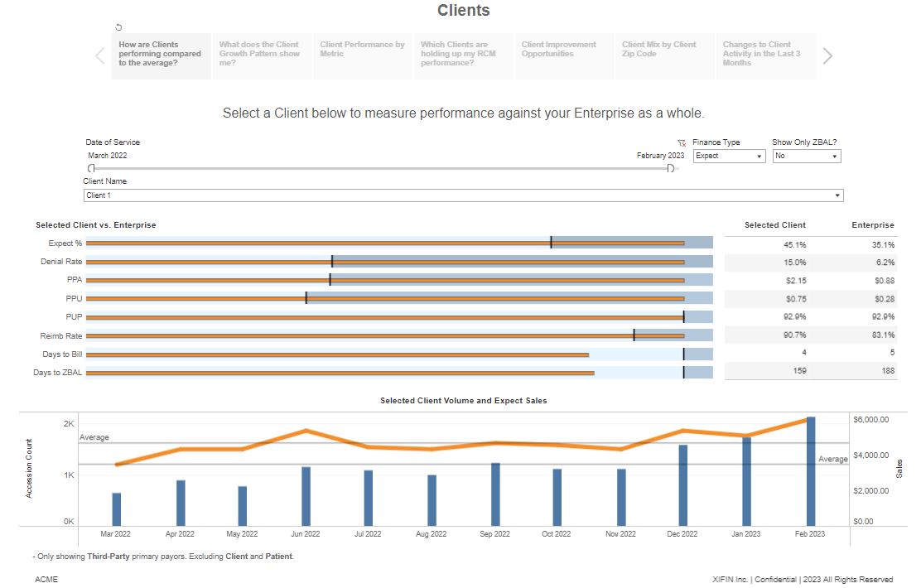Click the currently active 'How are Clients performing' tab

pos(161,55)
